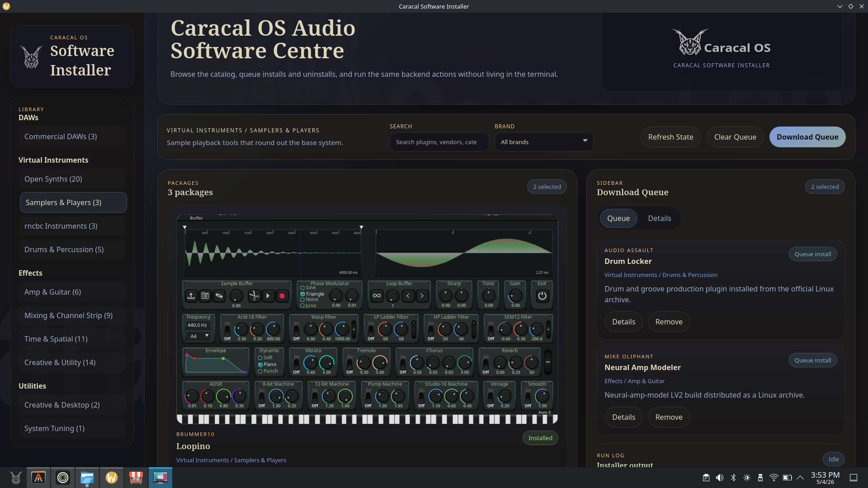Open the volume tray icon

720,478
